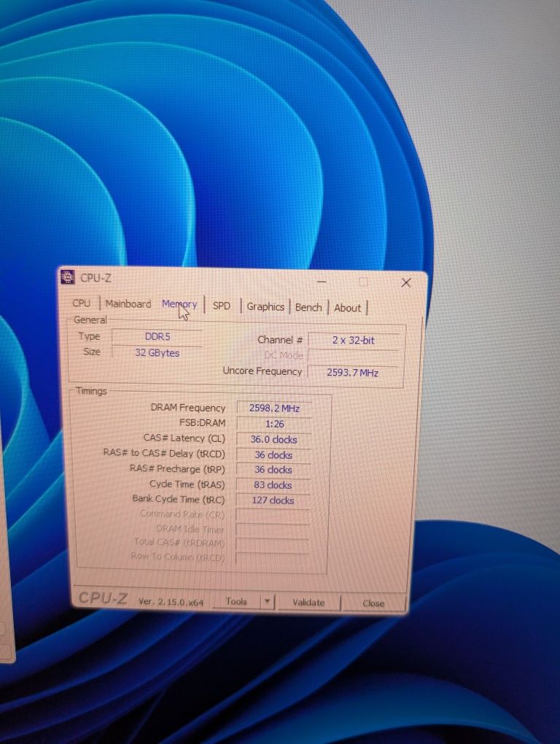Click the 'RAS# Precharge (tRP)' label

pyautogui.click(x=177, y=469)
